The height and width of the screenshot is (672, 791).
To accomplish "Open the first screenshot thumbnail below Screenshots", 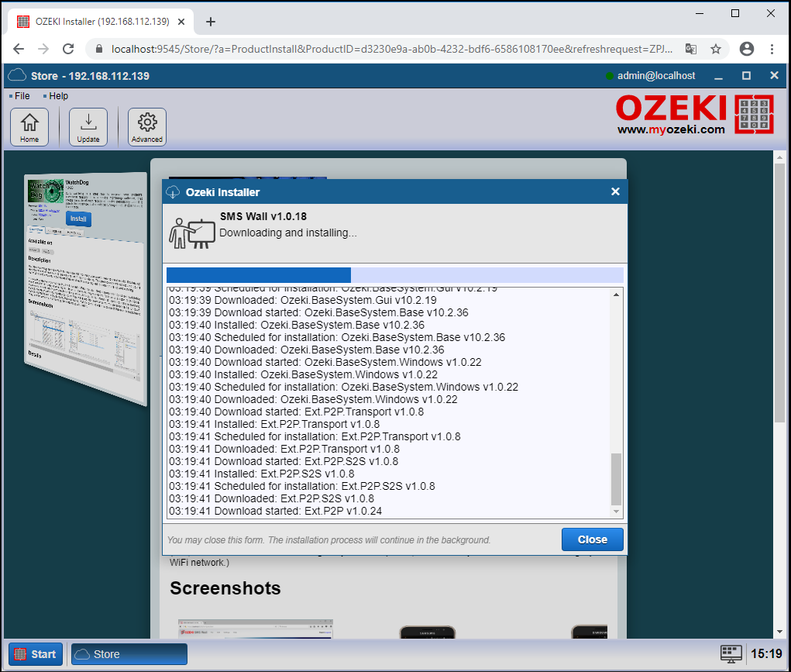I will coord(255,629).
